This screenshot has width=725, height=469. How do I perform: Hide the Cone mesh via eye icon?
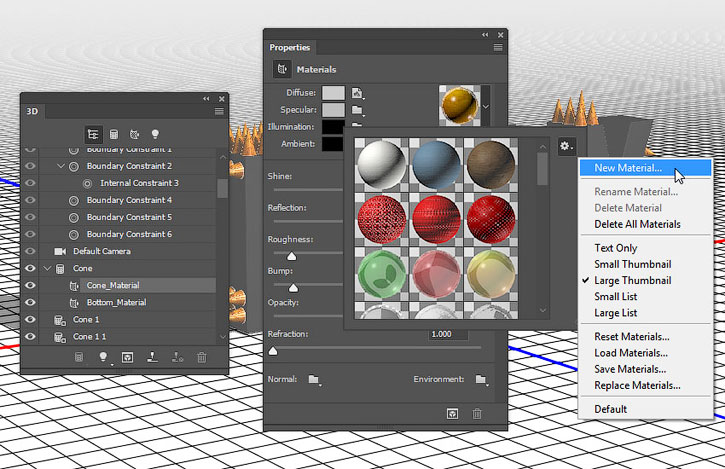[x=30, y=268]
